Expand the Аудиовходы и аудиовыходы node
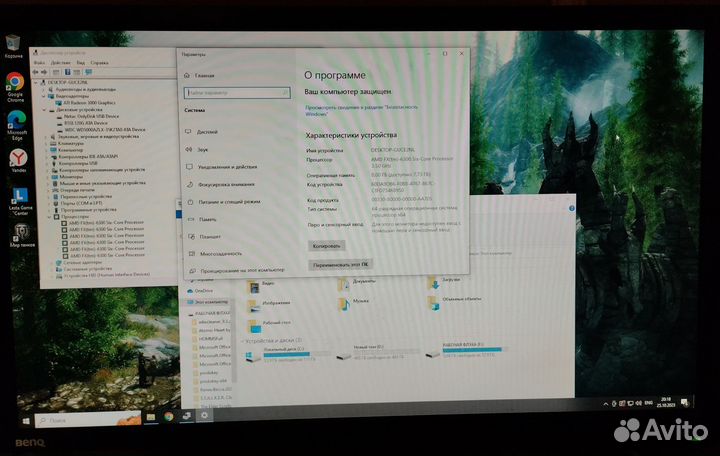The image size is (720, 456). (45, 90)
